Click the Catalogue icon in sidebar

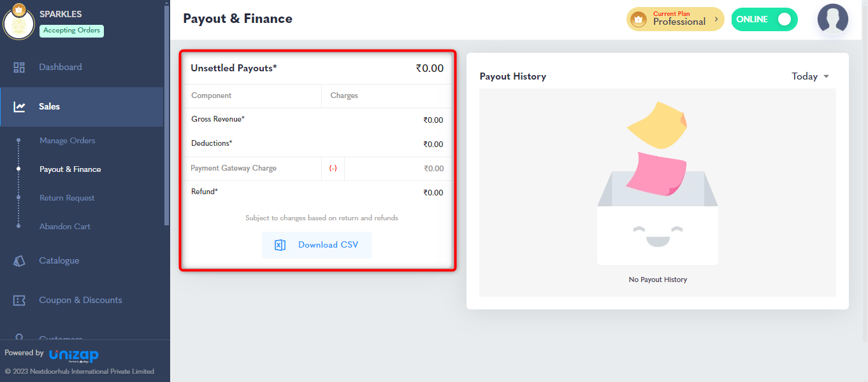coord(19,260)
